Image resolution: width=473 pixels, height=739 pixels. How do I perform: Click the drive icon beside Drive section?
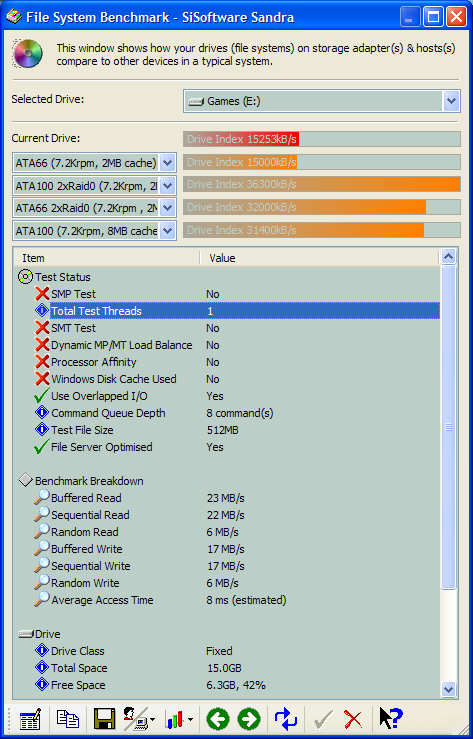point(26,634)
